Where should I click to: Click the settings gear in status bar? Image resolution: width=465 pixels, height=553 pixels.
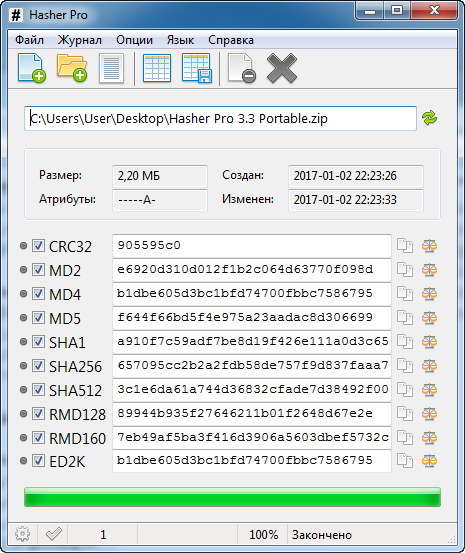point(23,534)
